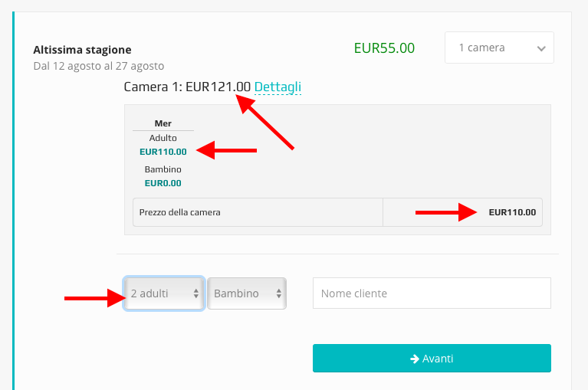Viewport: 588px width, 390px height.
Task: Open the "2 adulti" dropdown
Action: click(164, 293)
